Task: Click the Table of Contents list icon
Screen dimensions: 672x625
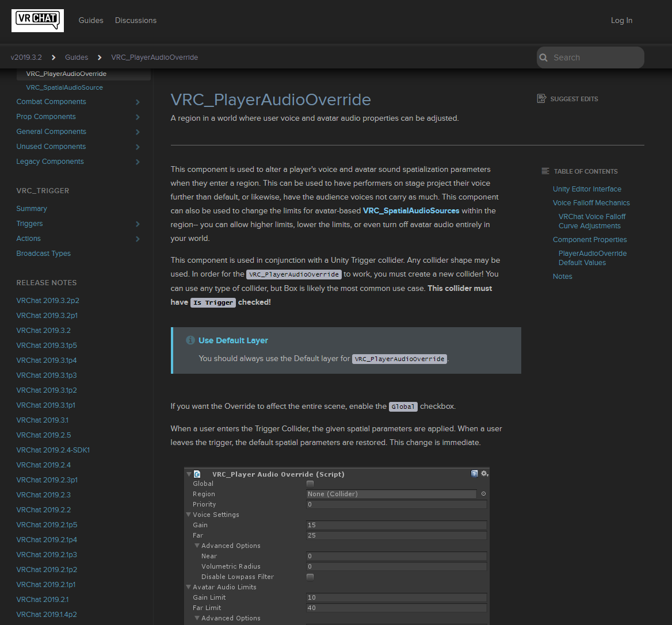Action: point(545,171)
